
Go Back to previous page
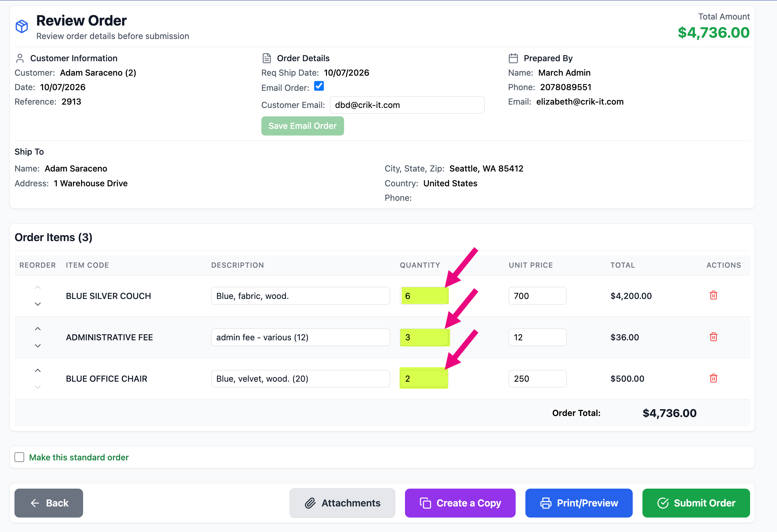click(x=49, y=503)
